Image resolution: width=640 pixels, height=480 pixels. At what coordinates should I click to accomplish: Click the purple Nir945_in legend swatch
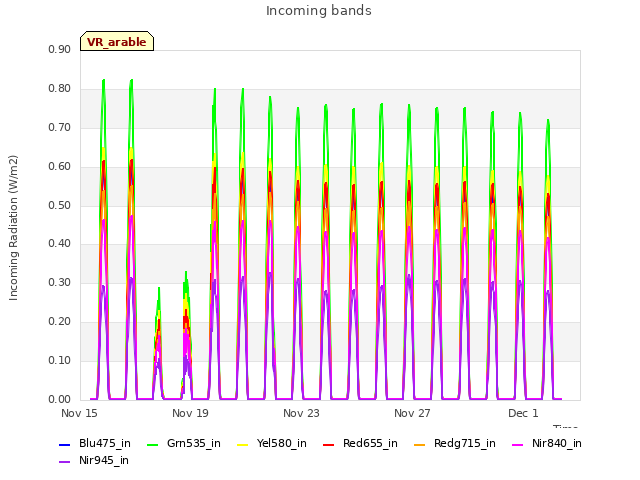tap(65, 462)
